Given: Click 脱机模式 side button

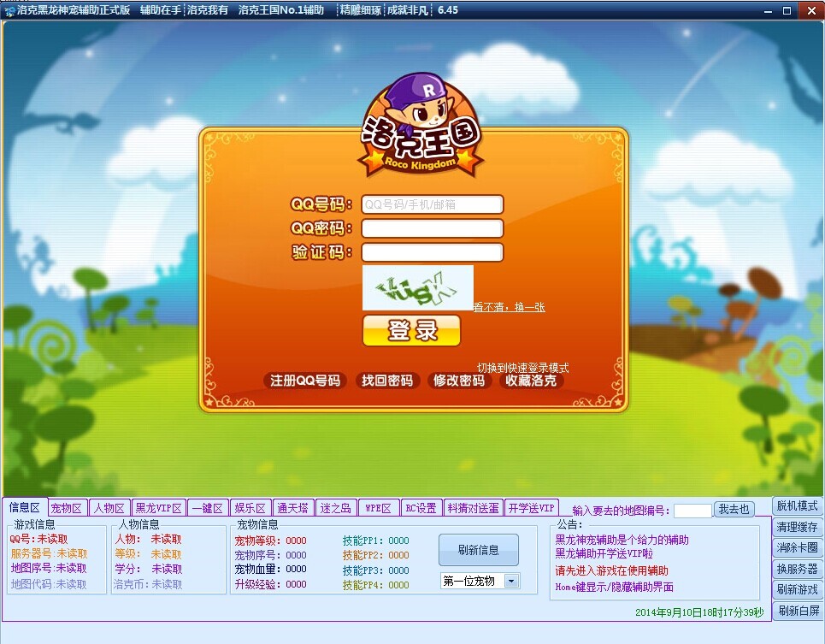Looking at the screenshot, I should 797,505.
